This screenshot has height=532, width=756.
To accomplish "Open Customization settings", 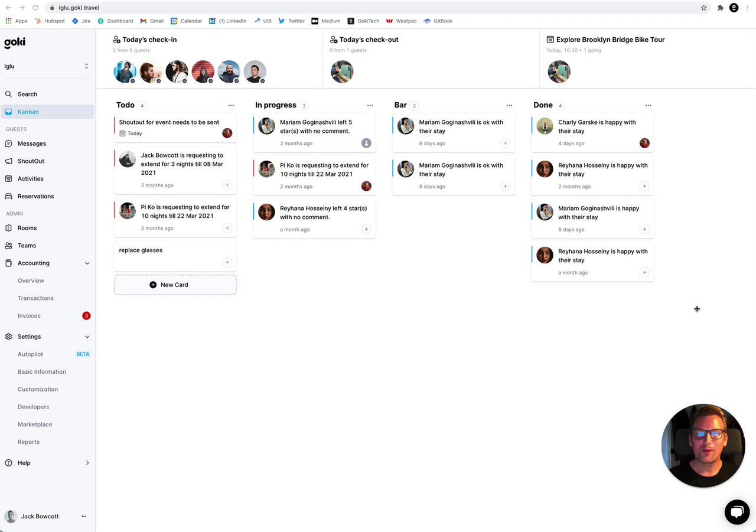I will pyautogui.click(x=38, y=389).
